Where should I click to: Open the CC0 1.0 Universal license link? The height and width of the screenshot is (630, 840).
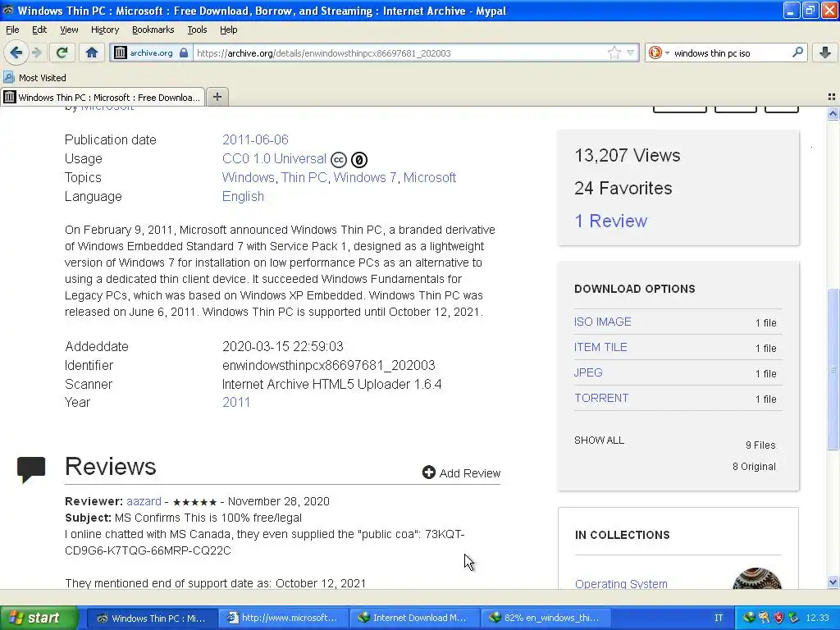[x=274, y=158]
